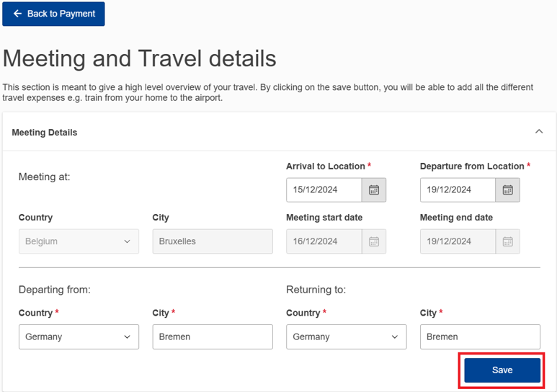Image resolution: width=557 pixels, height=392 pixels.
Task: Edit the Departing from City field
Action: point(213,337)
